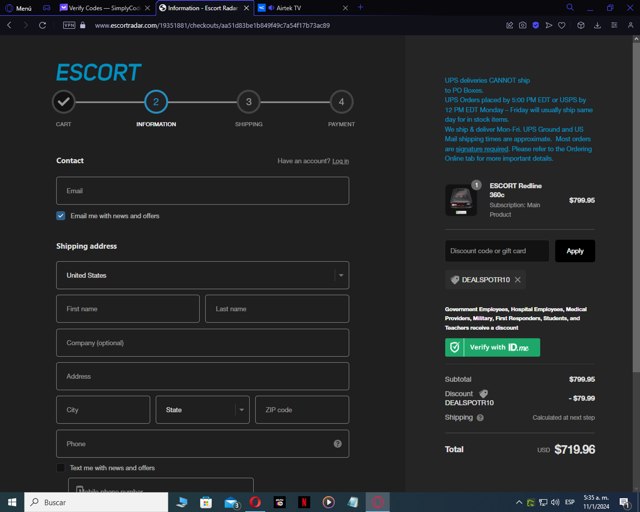Open the My Flow send icon

pyautogui.click(x=549, y=25)
